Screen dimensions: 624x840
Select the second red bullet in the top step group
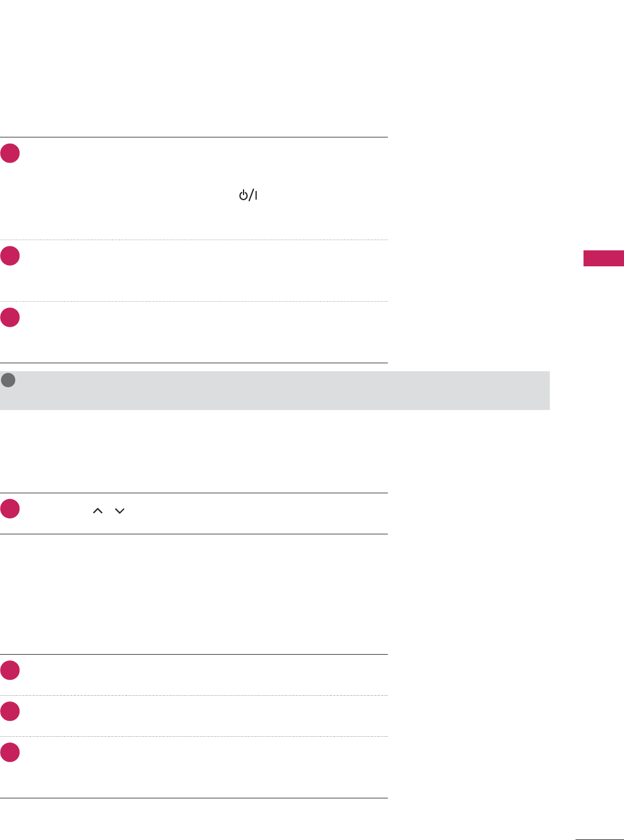10,256
